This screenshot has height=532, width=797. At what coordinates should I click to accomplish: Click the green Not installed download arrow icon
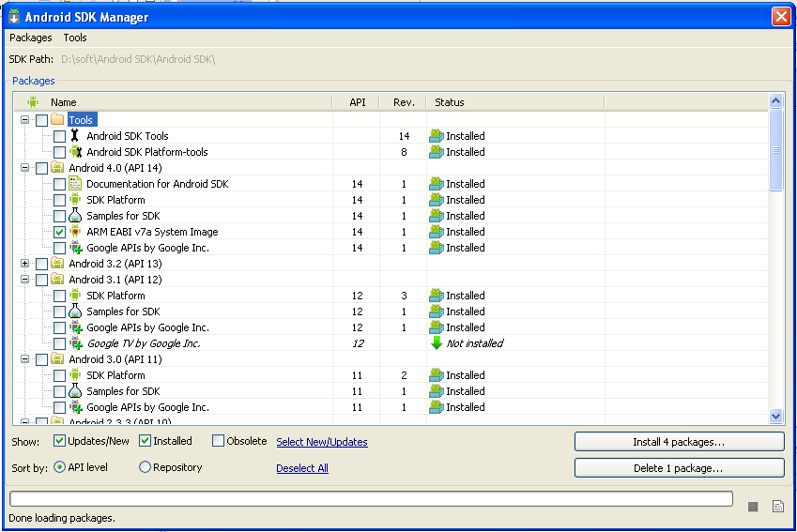coord(437,343)
